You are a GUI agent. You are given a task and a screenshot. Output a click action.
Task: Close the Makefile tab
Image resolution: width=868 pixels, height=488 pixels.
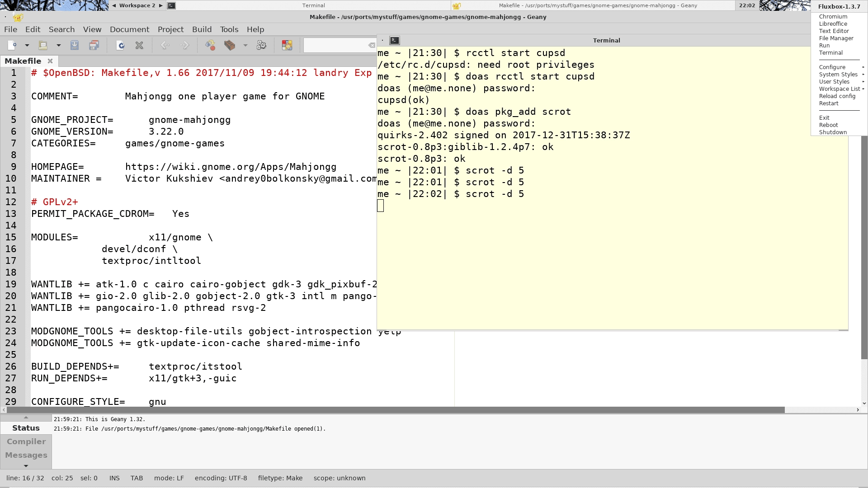[x=50, y=61]
